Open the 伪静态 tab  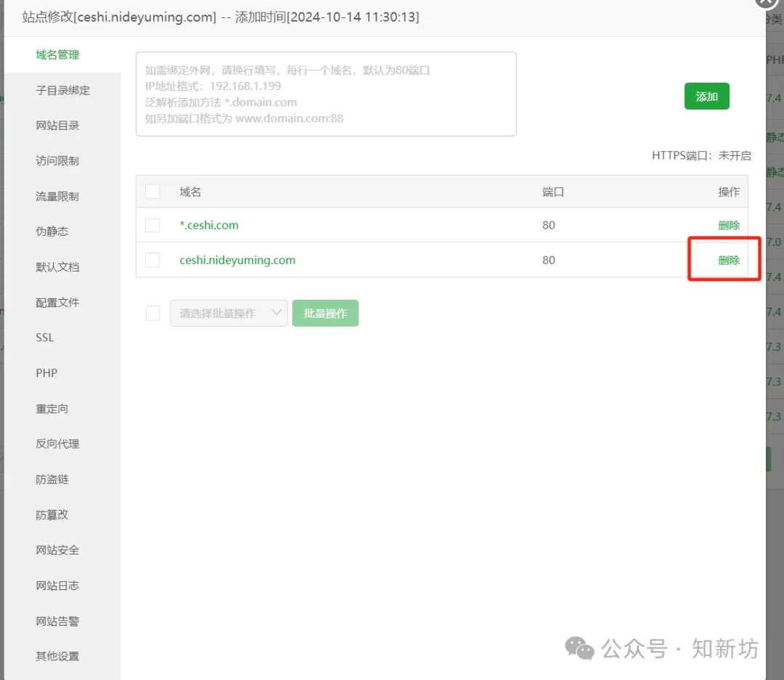pyautogui.click(x=52, y=232)
